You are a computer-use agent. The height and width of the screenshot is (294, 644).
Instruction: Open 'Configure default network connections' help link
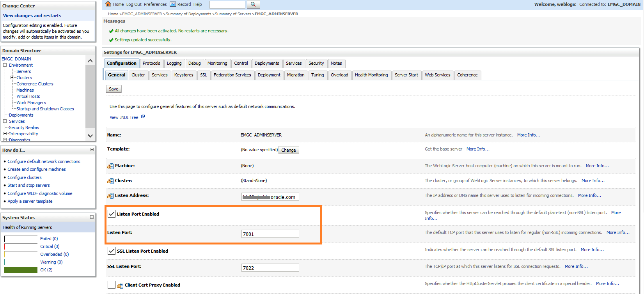(x=44, y=161)
